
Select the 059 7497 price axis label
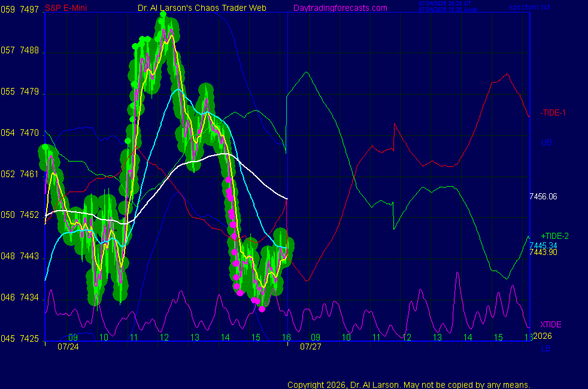[20, 10]
